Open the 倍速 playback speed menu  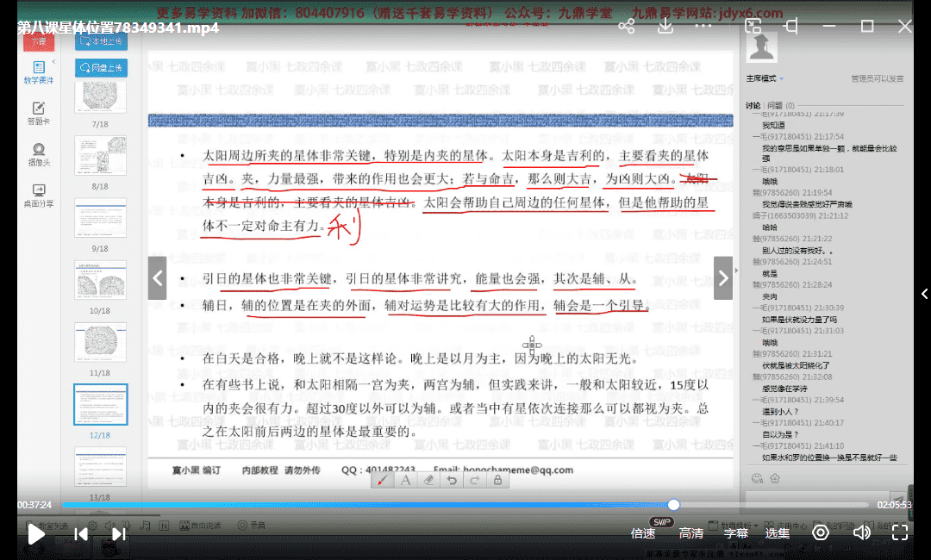643,533
